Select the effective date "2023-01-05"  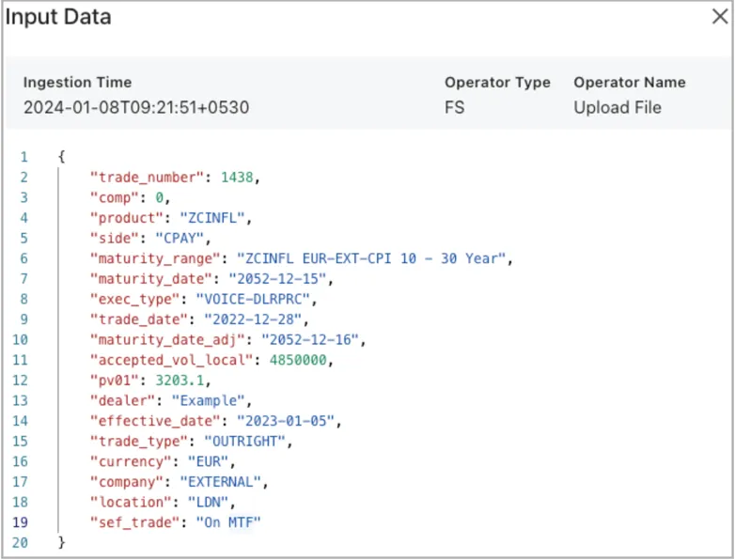pos(286,421)
